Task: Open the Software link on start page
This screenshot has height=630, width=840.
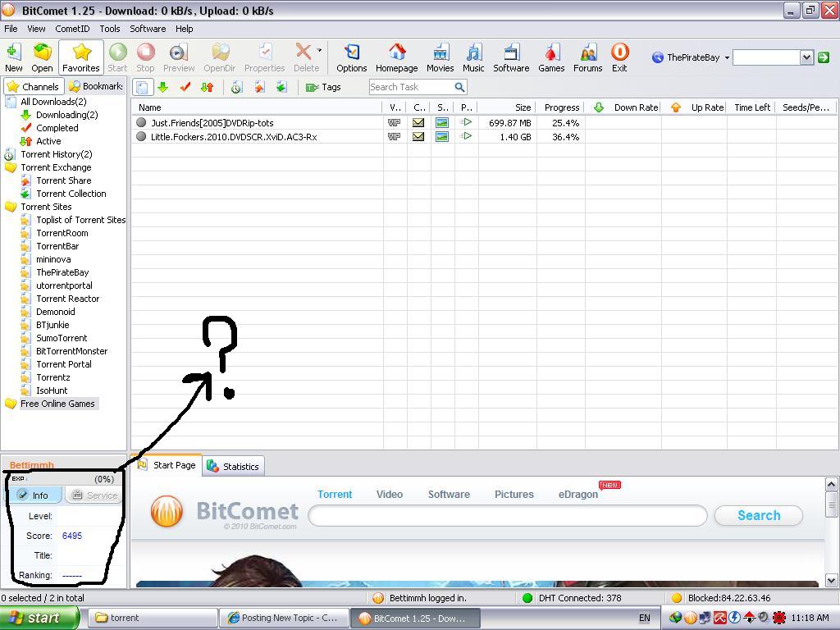Action: click(x=449, y=495)
